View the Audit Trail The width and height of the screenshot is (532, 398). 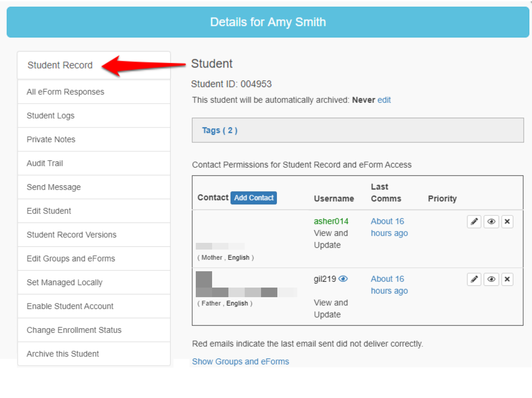point(45,163)
